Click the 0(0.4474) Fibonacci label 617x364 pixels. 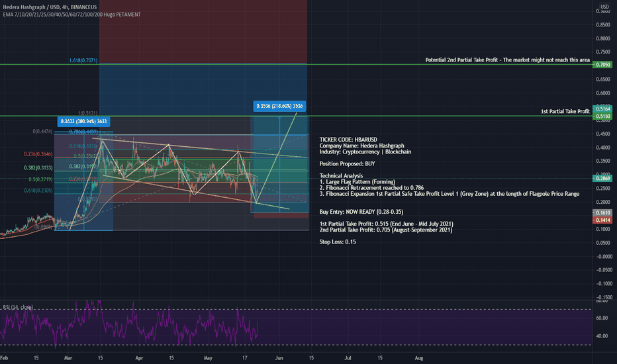coord(42,131)
